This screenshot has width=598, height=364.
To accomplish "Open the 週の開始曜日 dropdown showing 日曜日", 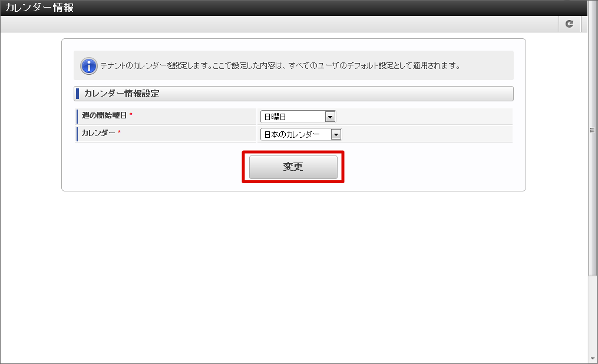I will coord(298,117).
